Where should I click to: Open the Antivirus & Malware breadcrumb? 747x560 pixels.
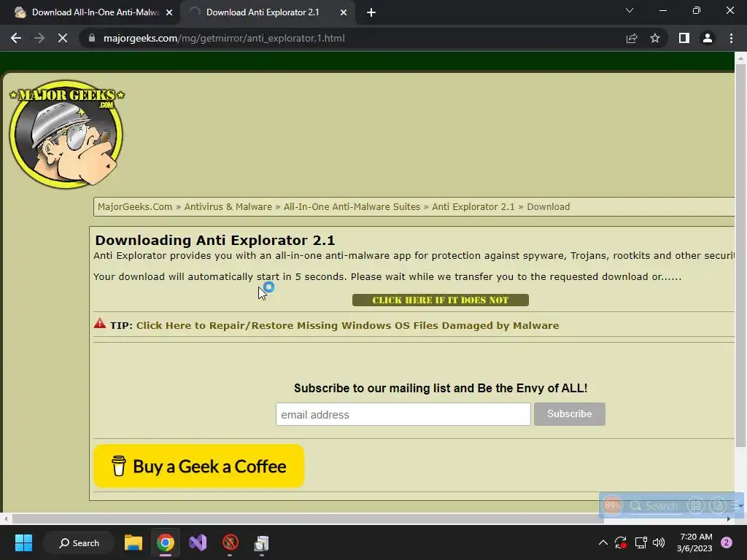point(228,206)
